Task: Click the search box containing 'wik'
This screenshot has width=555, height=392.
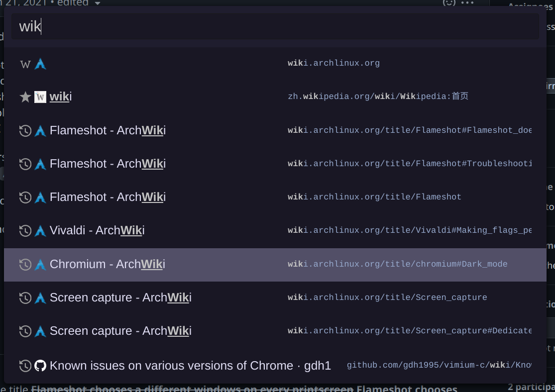Action: pyautogui.click(x=275, y=26)
